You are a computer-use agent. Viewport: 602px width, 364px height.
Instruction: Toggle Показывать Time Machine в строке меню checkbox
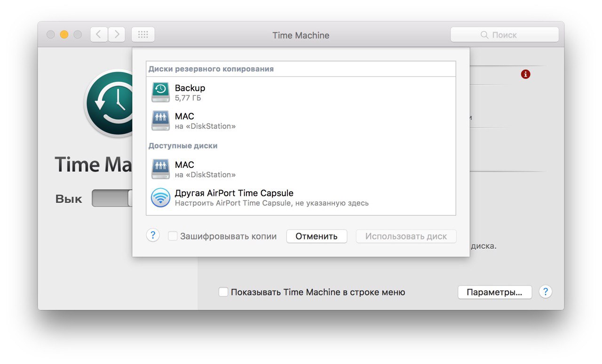point(223,292)
